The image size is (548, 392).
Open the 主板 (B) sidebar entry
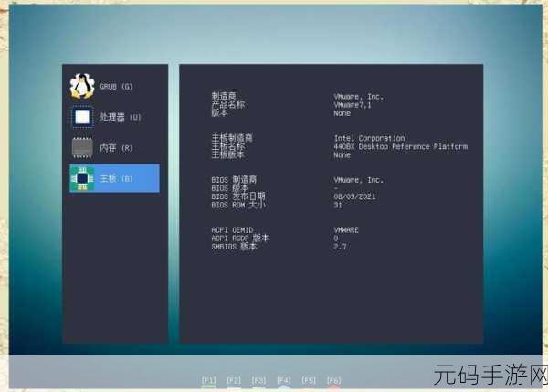(x=115, y=178)
